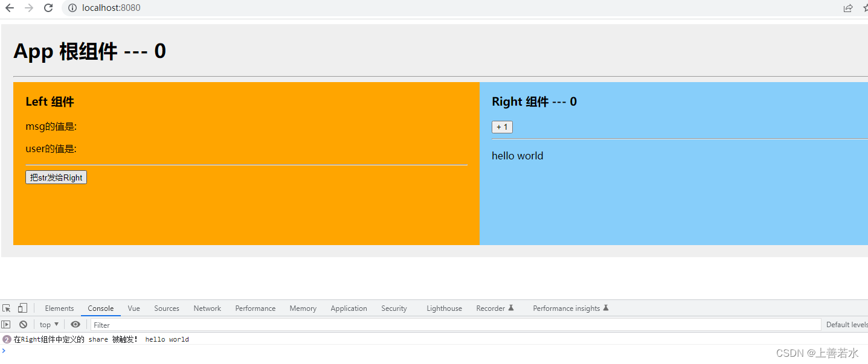
Task: Click the hello world text in Right
Action: click(518, 156)
